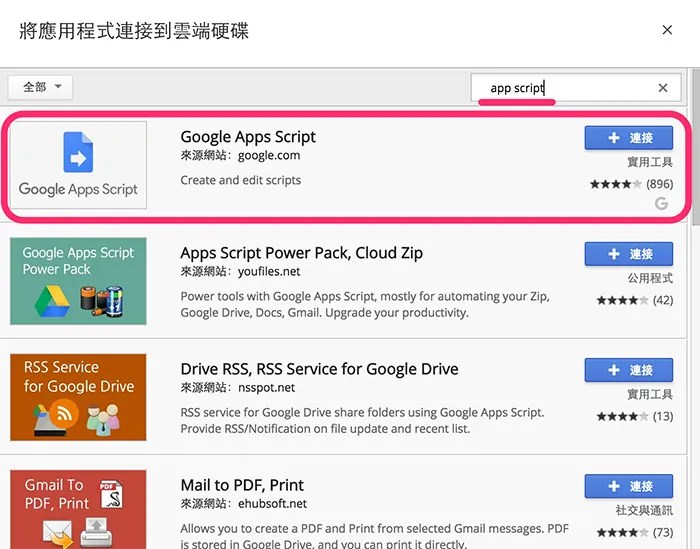This screenshot has width=700, height=549.
Task: Open the Drive RSS, RSS Service title
Action: click(x=319, y=369)
